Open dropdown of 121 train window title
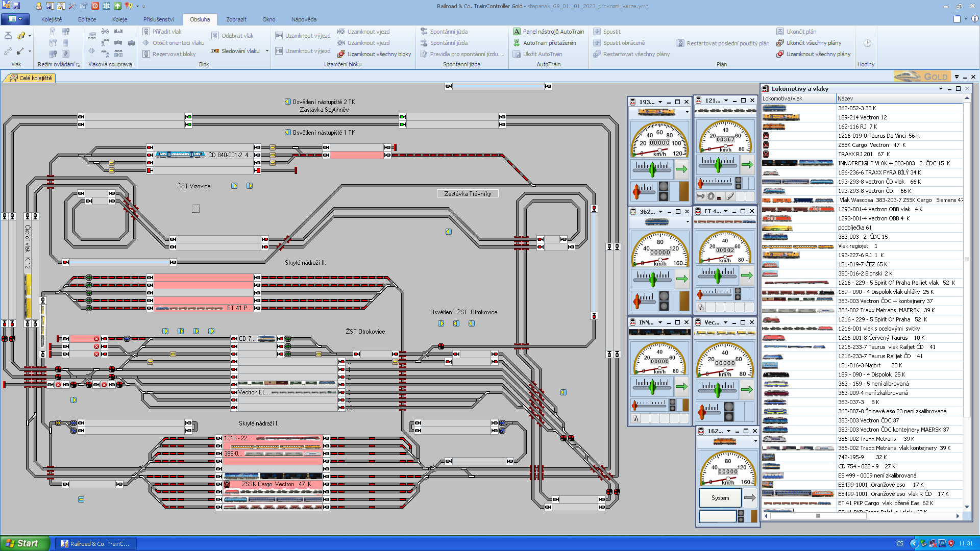Viewport: 980px width, 551px height. tap(726, 101)
